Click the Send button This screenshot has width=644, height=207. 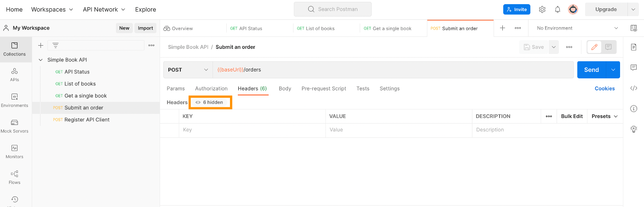point(592,70)
